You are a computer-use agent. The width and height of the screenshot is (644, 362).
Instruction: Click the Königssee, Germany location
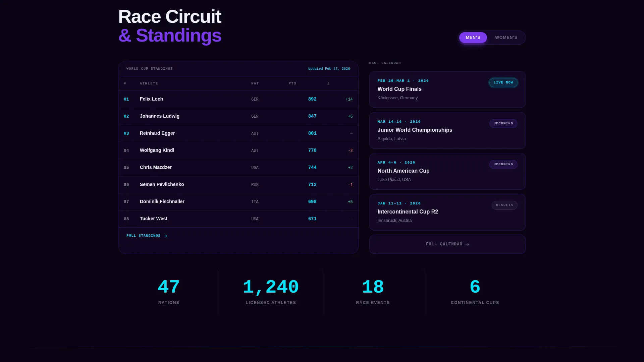(397, 98)
